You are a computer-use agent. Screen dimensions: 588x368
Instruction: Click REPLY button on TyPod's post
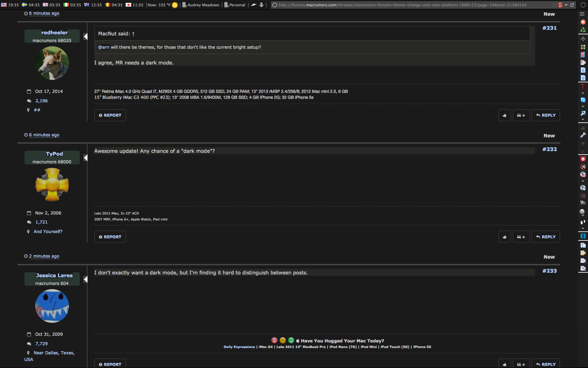pos(546,237)
